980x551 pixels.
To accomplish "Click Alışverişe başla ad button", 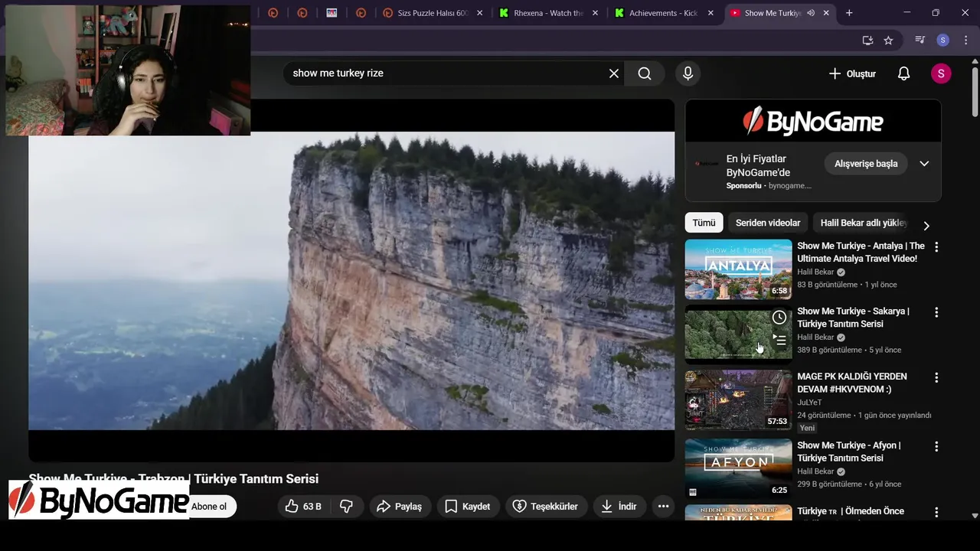I will pos(866,164).
